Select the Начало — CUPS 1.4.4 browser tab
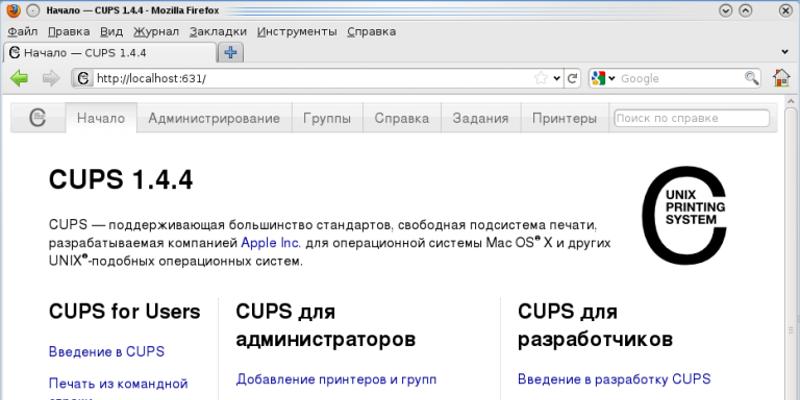Screen dimensions: 800x400 coord(110,53)
